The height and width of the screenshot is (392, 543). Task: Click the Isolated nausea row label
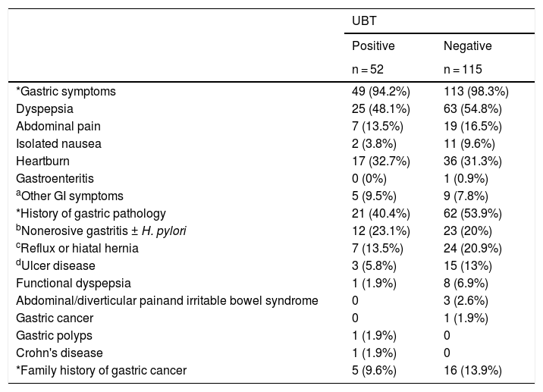tap(59, 144)
